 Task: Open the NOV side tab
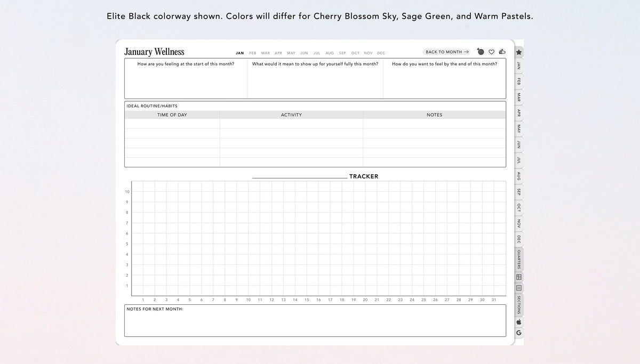[519, 223]
